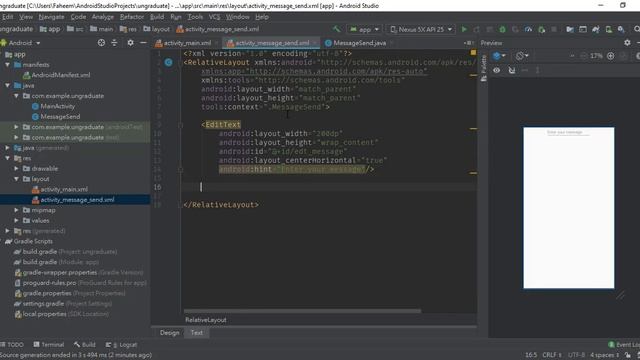Click the layout breadcrumb in navigation bar

pyautogui.click(x=156, y=29)
